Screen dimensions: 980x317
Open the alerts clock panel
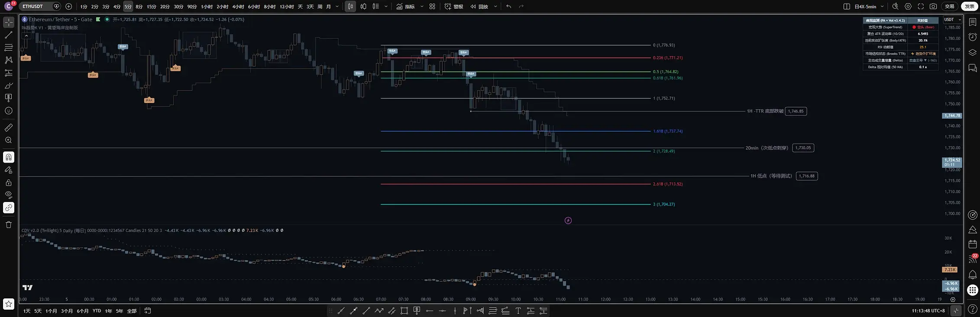(x=973, y=37)
